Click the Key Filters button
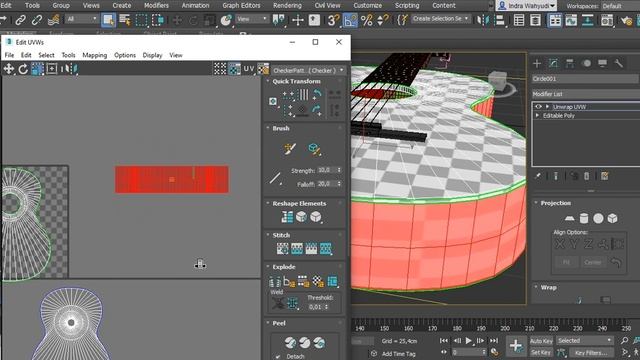Image resolution: width=640 pixels, height=360 pixels. [591, 352]
